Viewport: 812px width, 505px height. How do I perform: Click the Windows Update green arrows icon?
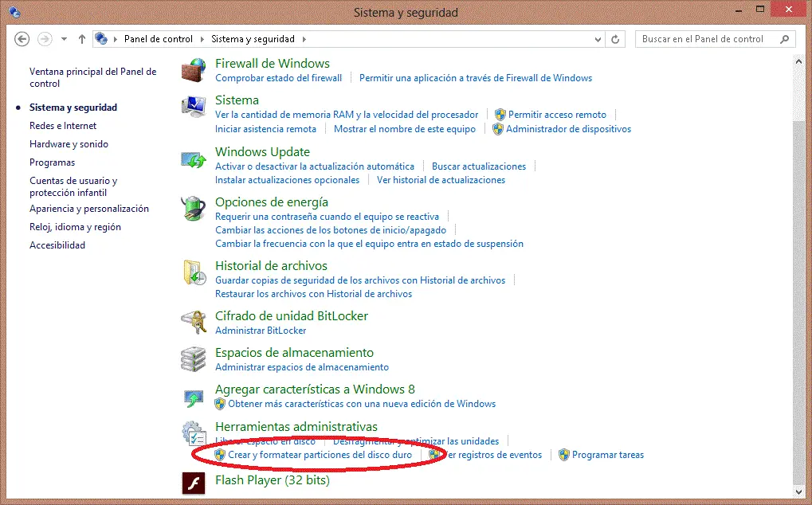(x=194, y=159)
